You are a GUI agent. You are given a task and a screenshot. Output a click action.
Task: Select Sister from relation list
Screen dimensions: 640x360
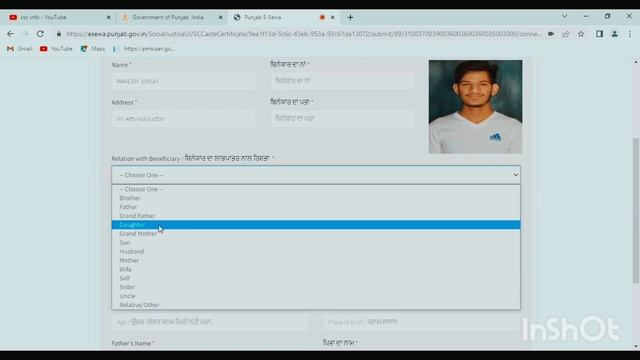click(316, 287)
